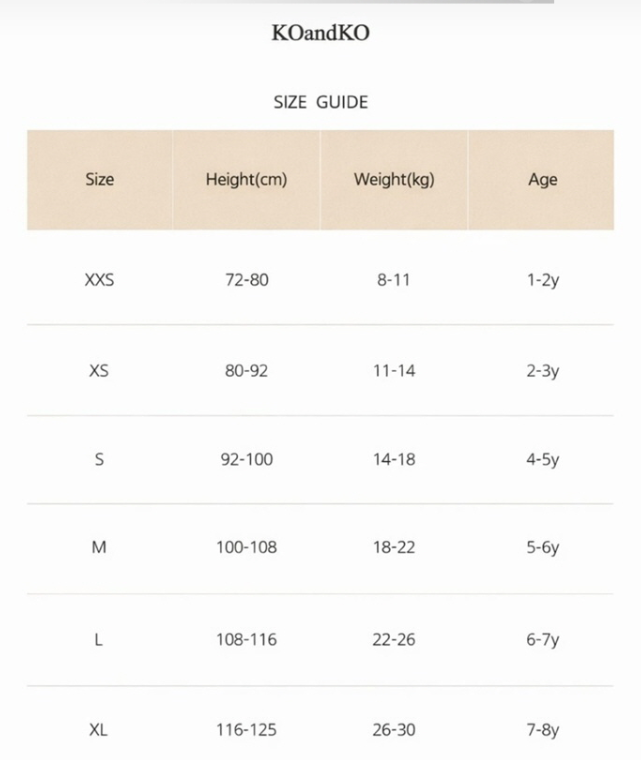Click the 18-22 weight cell

click(x=394, y=548)
